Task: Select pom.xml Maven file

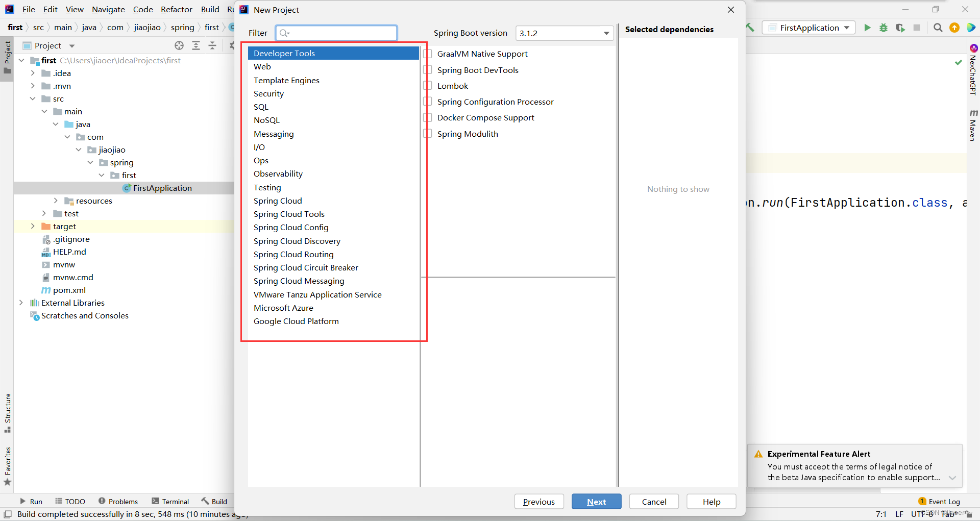Action: click(64, 290)
